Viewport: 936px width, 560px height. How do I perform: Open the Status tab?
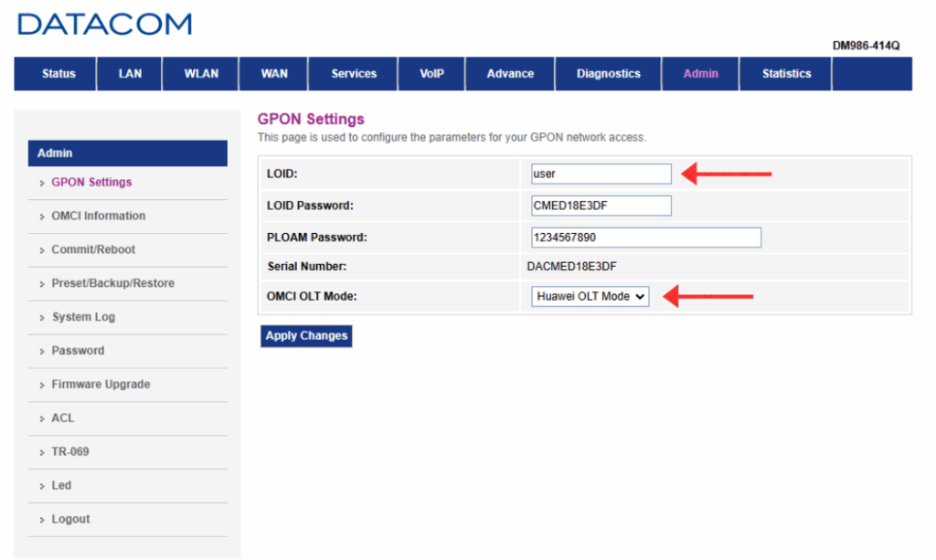click(58, 74)
